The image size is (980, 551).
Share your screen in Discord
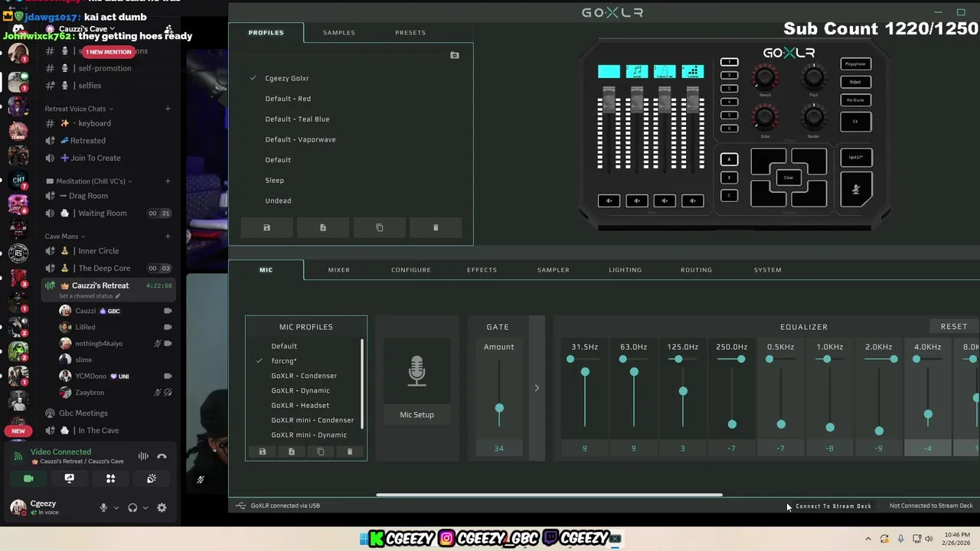click(69, 478)
